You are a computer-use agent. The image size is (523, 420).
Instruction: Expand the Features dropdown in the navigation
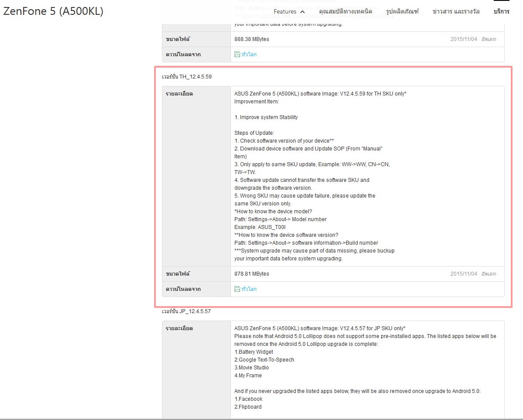coord(289,11)
